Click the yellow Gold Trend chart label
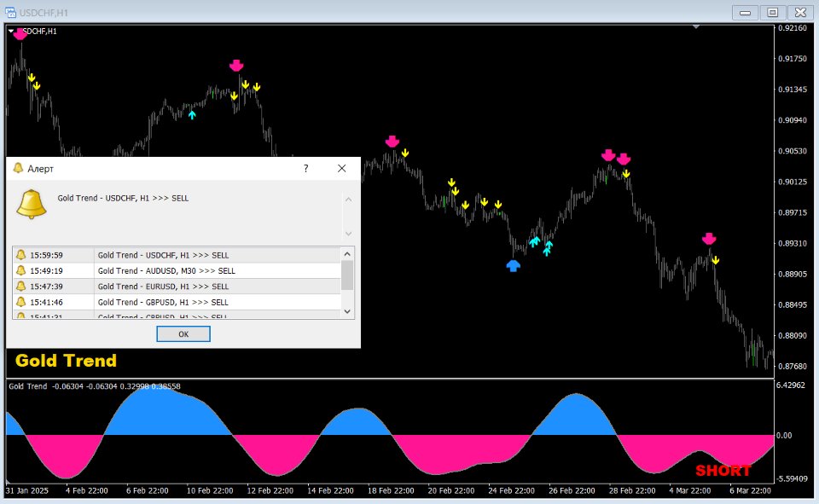This screenshot has height=504, width=819. [x=65, y=361]
